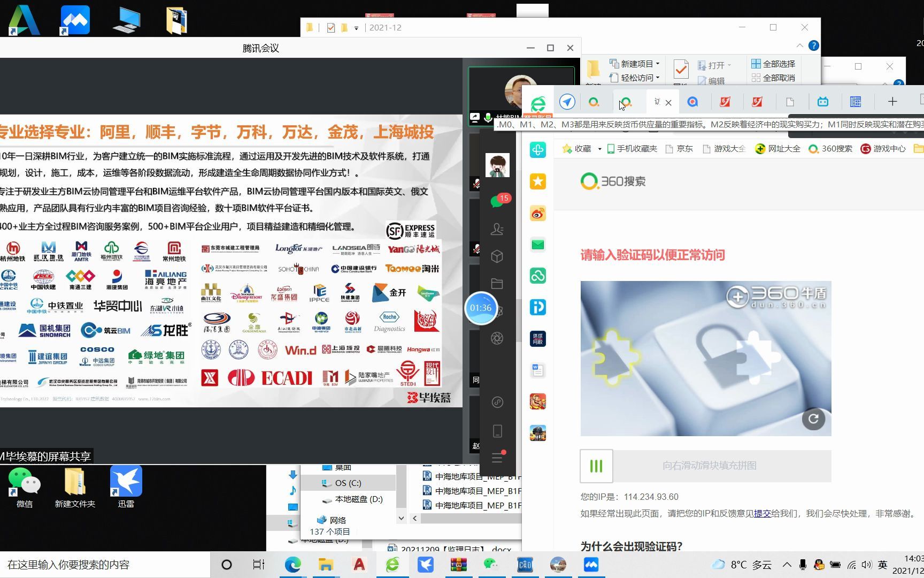Click the camera shutter icon in dark sidebar

pyautogui.click(x=497, y=338)
